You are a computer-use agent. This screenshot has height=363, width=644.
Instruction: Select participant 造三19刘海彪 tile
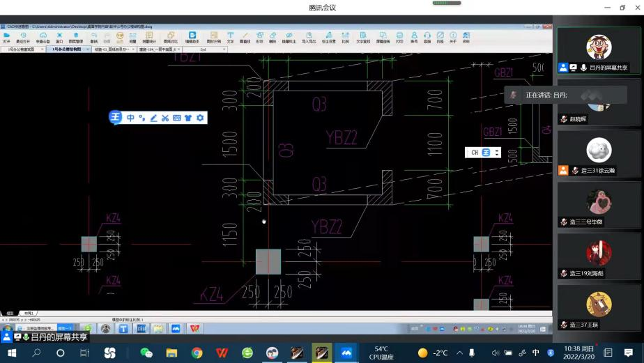pyautogui.click(x=599, y=256)
